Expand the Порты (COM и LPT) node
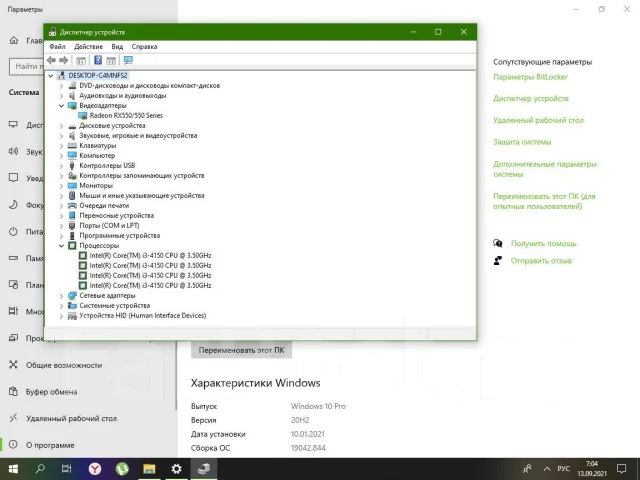Screen dimensions: 640x480 tap(61, 226)
